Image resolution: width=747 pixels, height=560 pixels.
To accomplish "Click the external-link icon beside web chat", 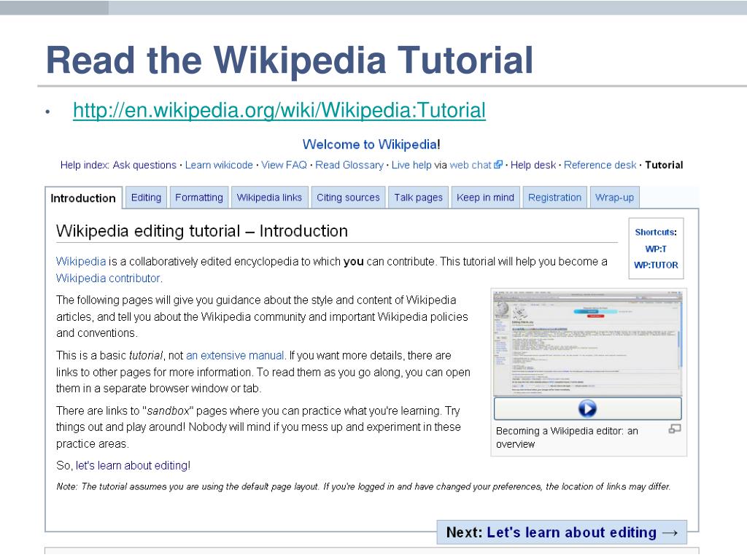I will pos(498,165).
